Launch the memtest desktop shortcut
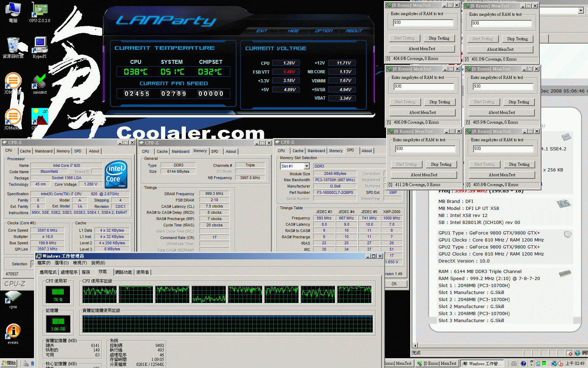 (x=40, y=84)
